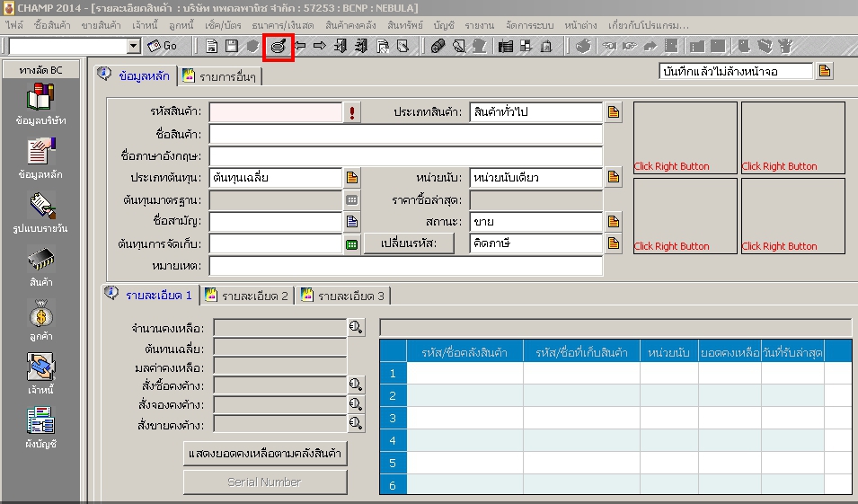
Task: Click magnifier beside สั่งซื้อคงค้าง field
Action: [x=356, y=385]
